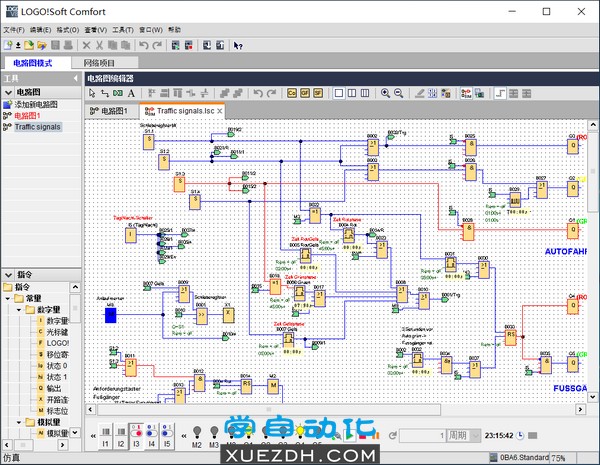This screenshot has height=465, width=600.
Task: Click the cycle count input field
Action: pos(422,436)
